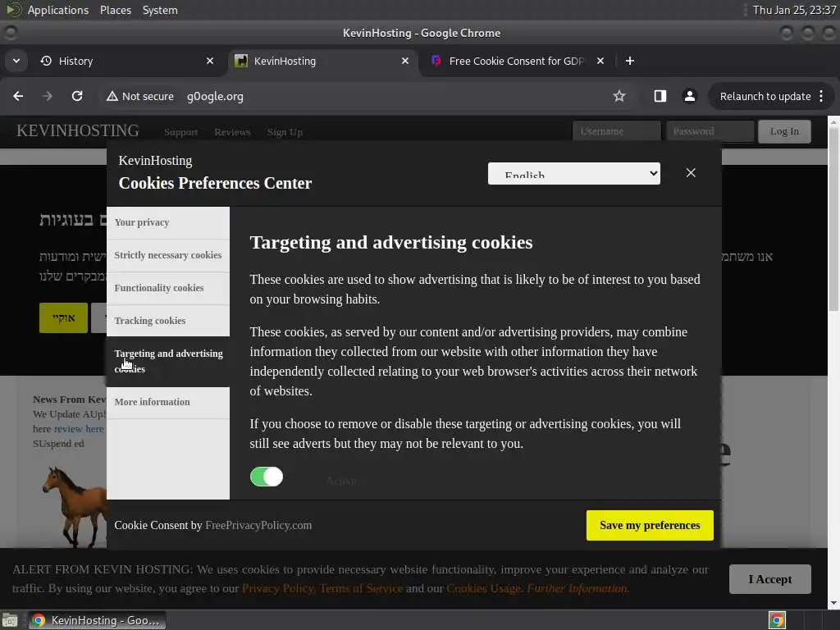
Task: Select Targeting and advertising cookies section
Action: click(x=168, y=361)
